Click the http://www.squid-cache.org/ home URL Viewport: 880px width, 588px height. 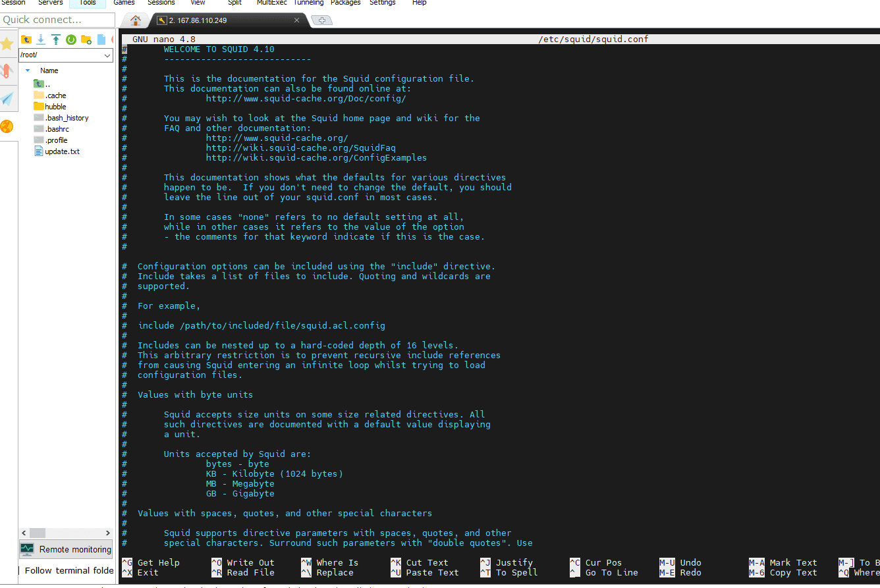[x=277, y=138]
